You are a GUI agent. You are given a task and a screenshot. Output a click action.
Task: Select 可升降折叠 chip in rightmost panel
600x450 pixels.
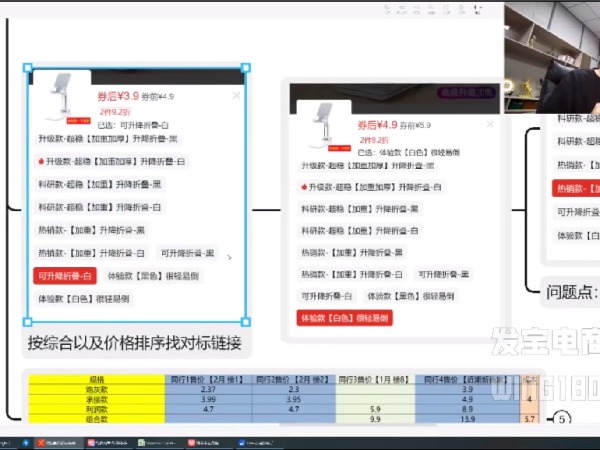[x=577, y=212]
